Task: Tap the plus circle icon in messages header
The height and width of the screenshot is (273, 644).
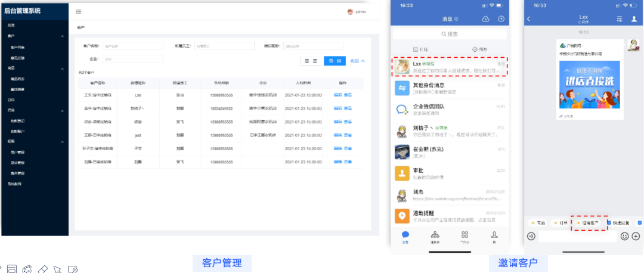Action: (x=501, y=19)
